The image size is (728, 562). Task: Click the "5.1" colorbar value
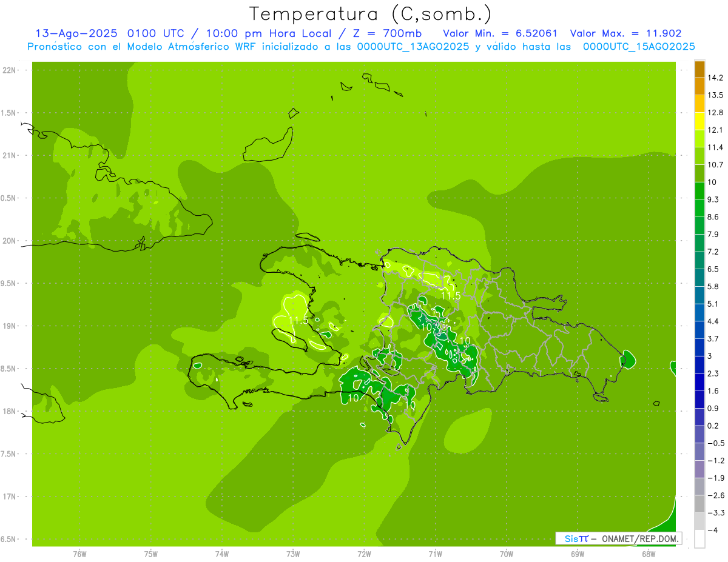click(713, 304)
